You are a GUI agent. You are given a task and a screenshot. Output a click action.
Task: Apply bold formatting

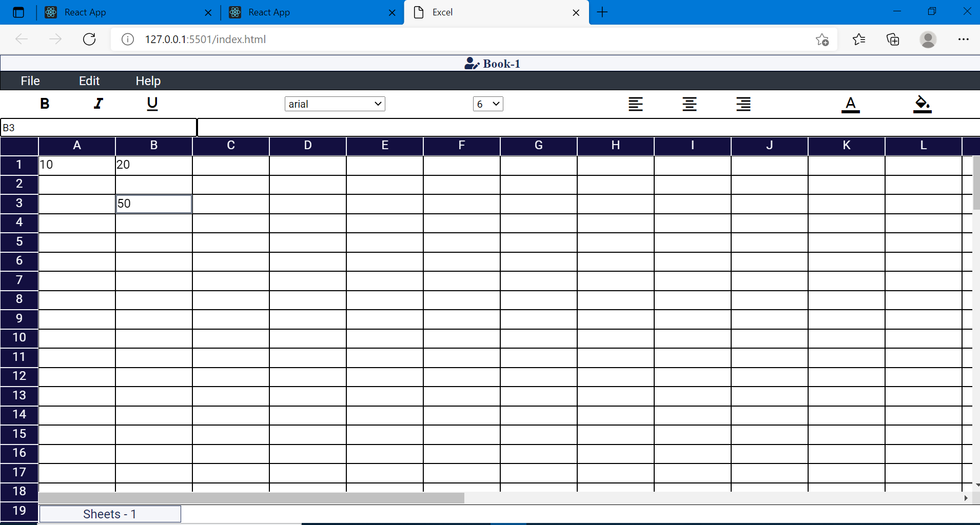(45, 104)
